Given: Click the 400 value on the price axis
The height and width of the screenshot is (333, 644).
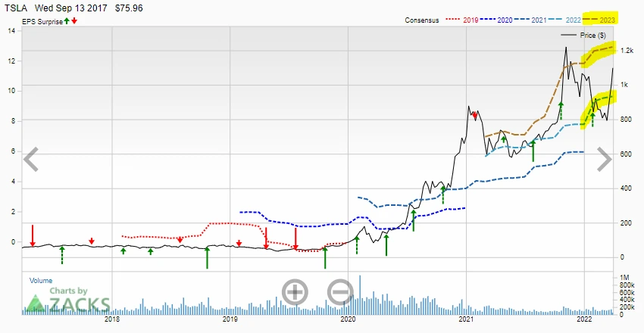Looking at the screenshot, I should [x=627, y=188].
